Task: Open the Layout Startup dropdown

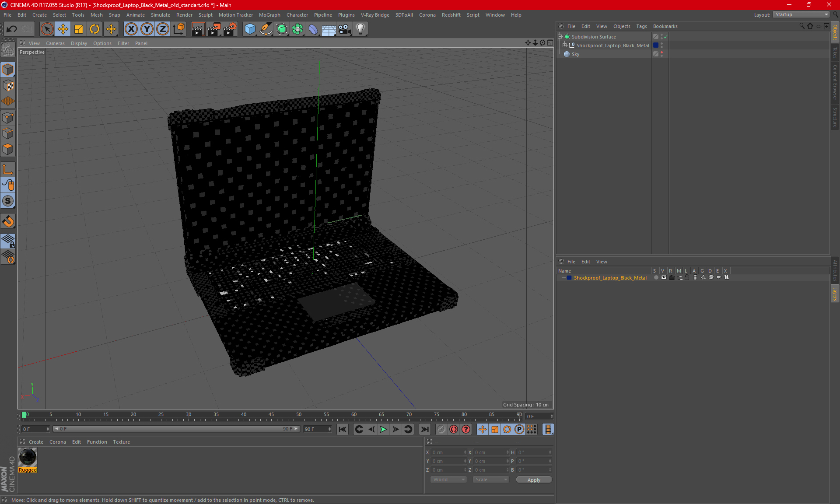Action: pyautogui.click(x=801, y=14)
